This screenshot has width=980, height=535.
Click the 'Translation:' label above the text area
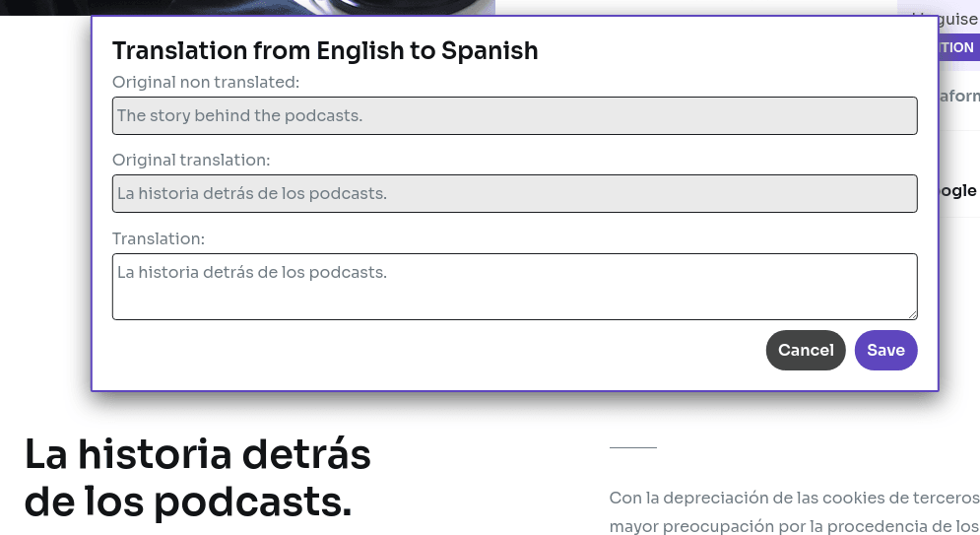[159, 238]
